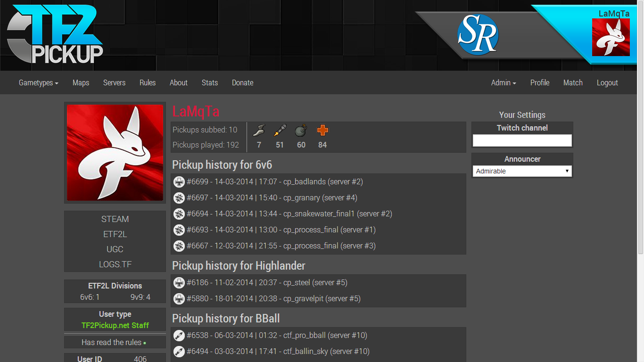The width and height of the screenshot is (644, 362).
Task: Click the Soldier rocket icon showing 51
Action: [x=280, y=131]
